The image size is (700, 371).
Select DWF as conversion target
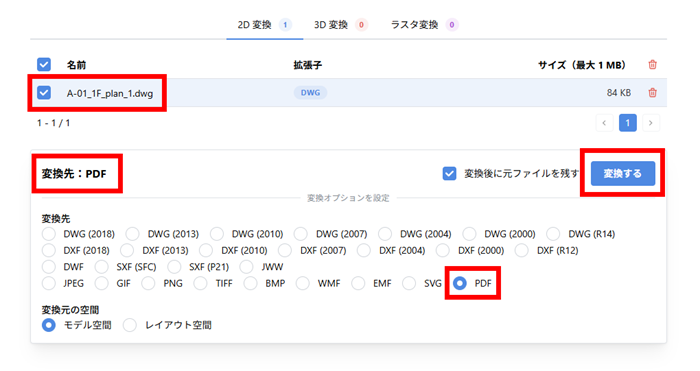[49, 267]
